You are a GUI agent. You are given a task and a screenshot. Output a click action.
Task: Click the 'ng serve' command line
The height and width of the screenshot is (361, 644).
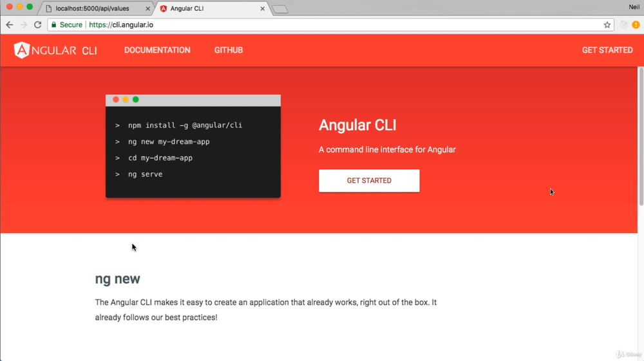click(x=145, y=174)
